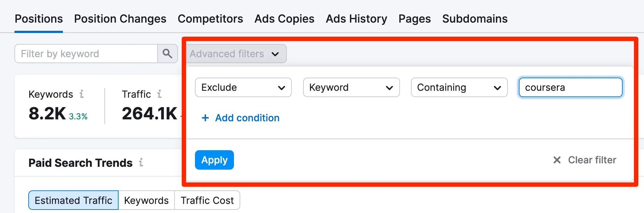
Task: Collapse the Advanced filters dropdown
Action: (236, 54)
